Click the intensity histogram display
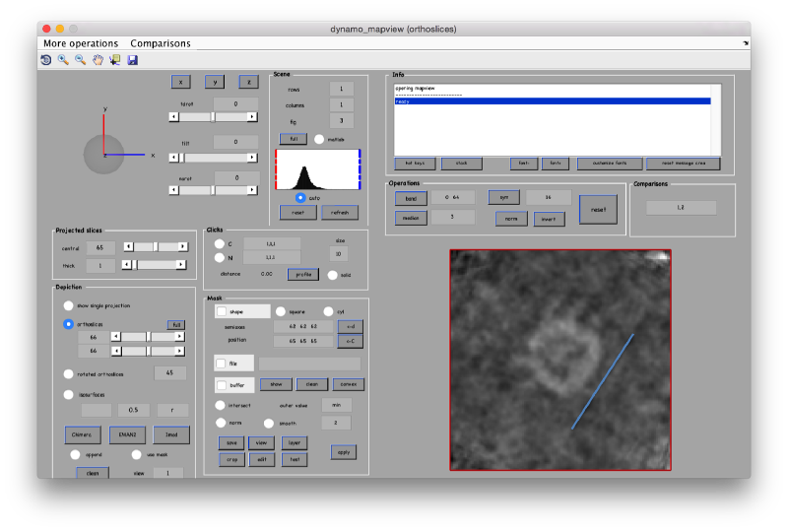This screenshot has width=788, height=532. (x=318, y=169)
